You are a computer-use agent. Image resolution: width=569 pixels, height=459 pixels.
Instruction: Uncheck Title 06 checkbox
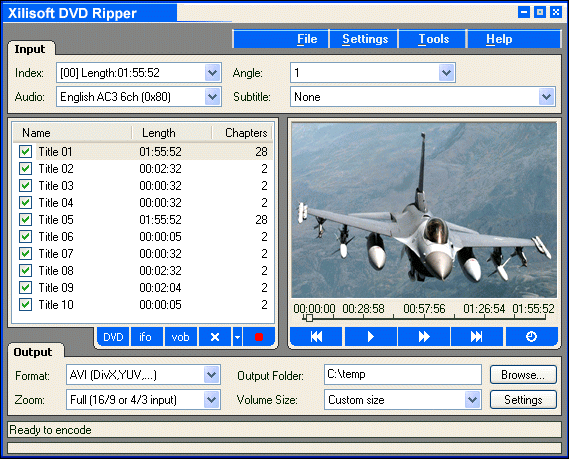(x=25, y=237)
